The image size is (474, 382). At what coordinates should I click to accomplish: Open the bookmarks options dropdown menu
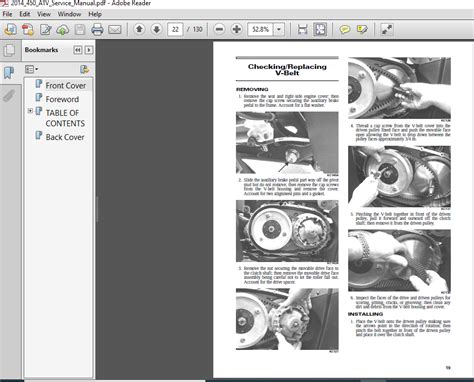31,69
